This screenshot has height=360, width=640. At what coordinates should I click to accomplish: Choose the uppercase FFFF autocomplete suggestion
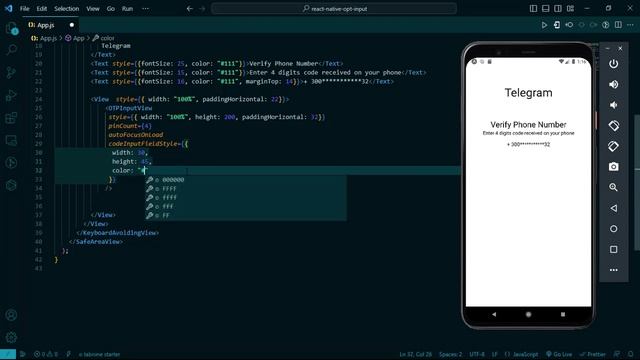pyautogui.click(x=246, y=189)
